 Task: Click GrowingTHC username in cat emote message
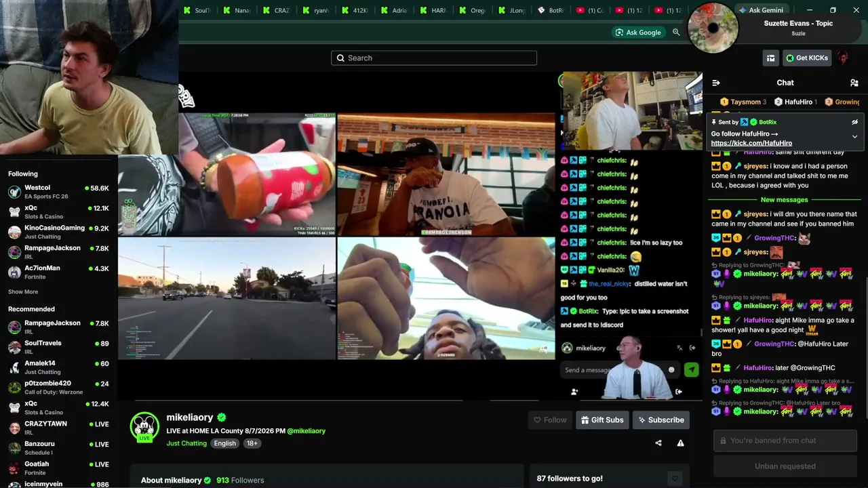tap(774, 239)
